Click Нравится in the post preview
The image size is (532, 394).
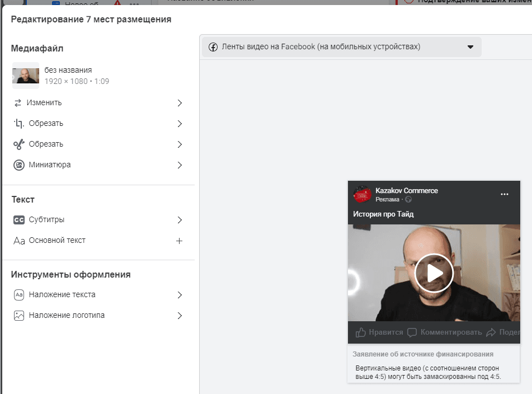pos(379,332)
